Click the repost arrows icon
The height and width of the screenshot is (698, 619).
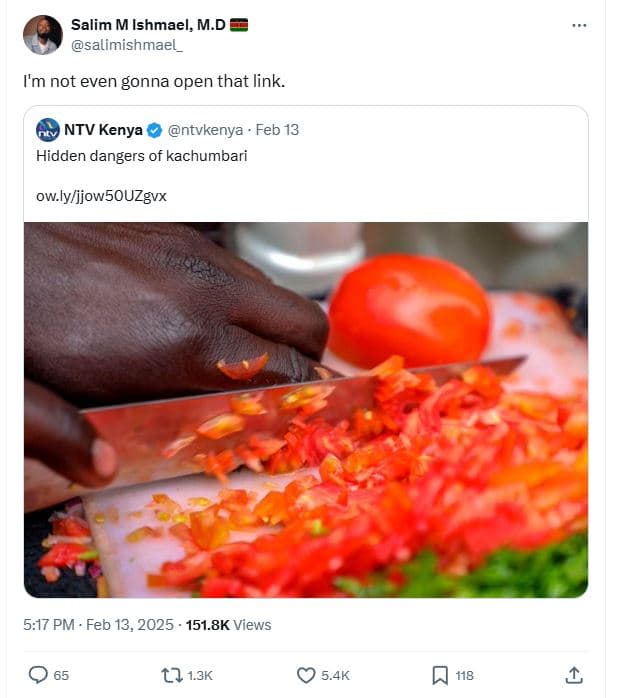172,675
